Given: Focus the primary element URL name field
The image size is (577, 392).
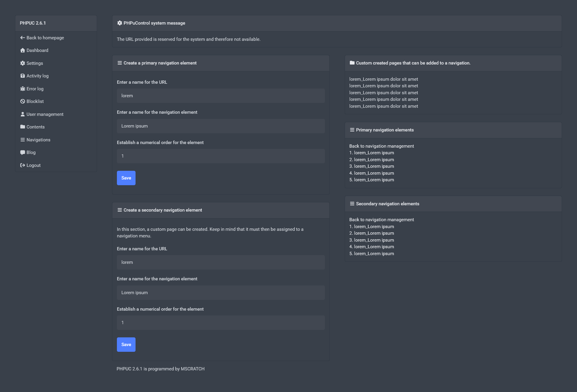Looking at the screenshot, I should [x=221, y=96].
